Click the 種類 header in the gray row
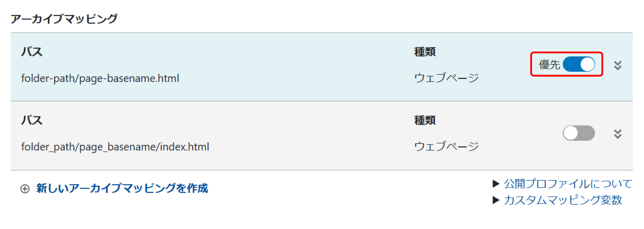The height and width of the screenshot is (229, 644). [425, 120]
